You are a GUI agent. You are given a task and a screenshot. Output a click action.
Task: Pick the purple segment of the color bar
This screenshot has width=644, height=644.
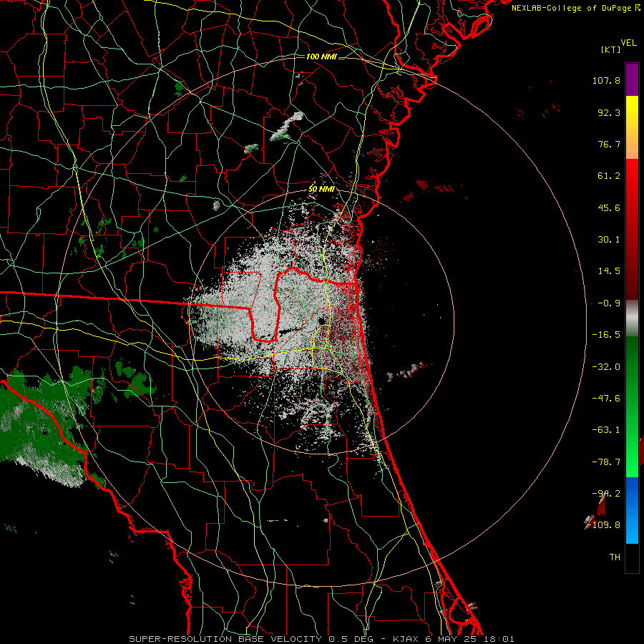tap(632, 79)
